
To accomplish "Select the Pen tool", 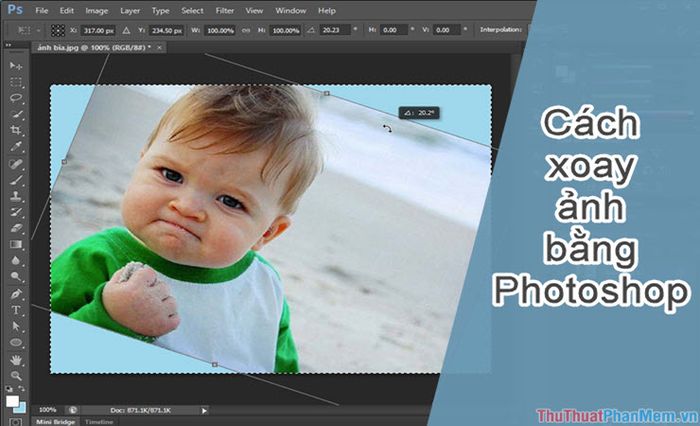I will (16, 294).
